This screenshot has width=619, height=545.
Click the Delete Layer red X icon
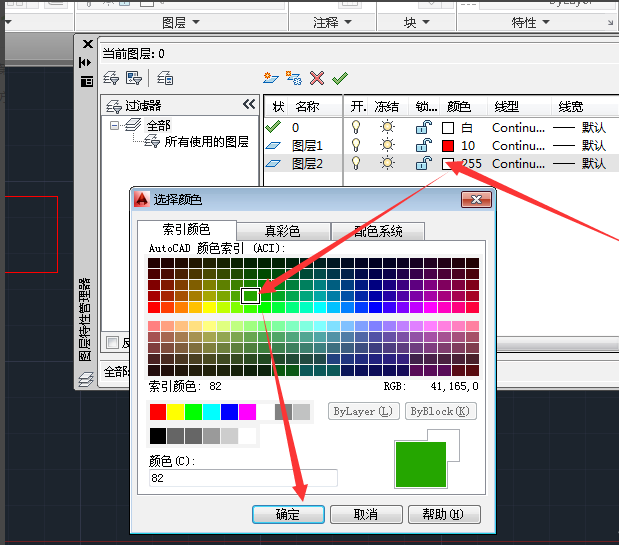[x=317, y=78]
